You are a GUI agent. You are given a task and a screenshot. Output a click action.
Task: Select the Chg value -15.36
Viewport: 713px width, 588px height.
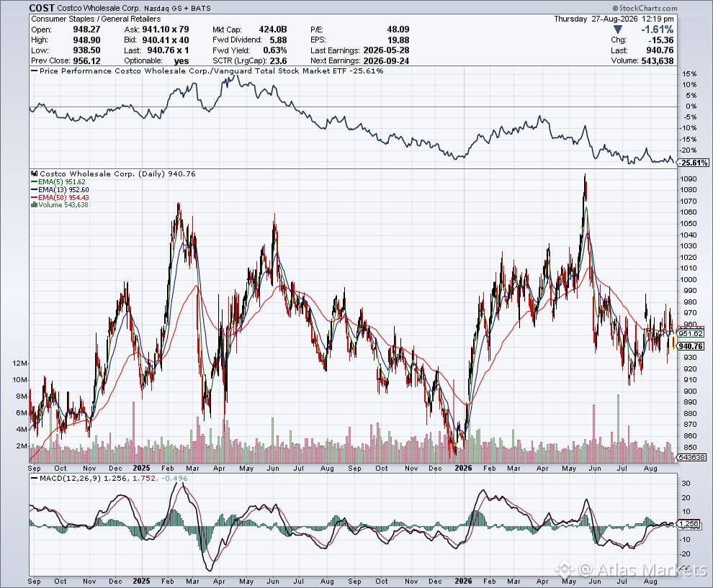(661, 40)
